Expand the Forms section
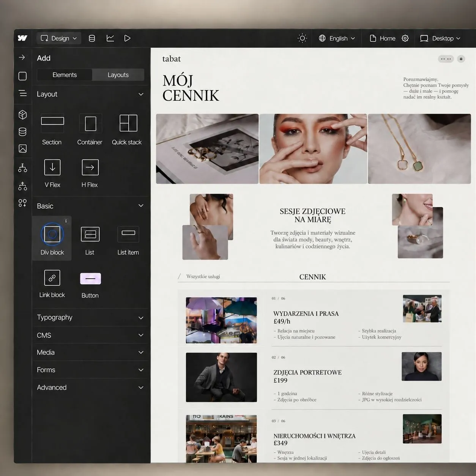This screenshot has height=476, width=476. click(90, 370)
